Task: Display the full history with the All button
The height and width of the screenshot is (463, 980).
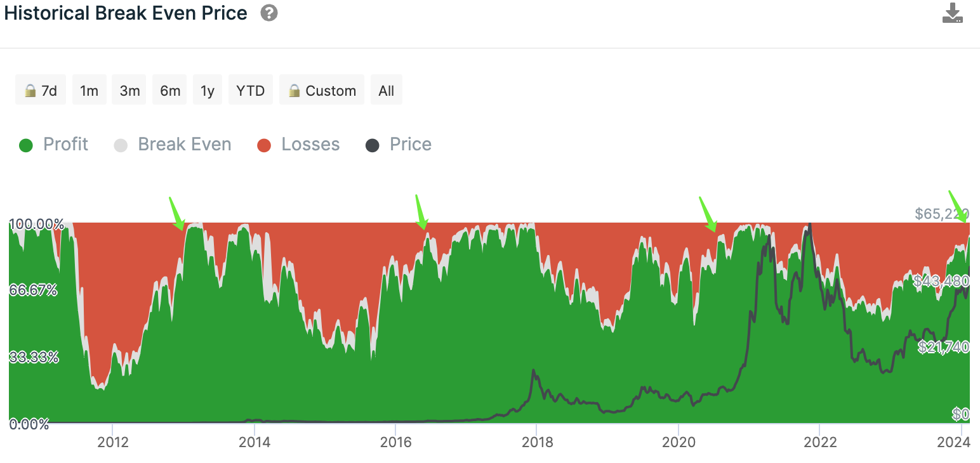Action: [386, 91]
